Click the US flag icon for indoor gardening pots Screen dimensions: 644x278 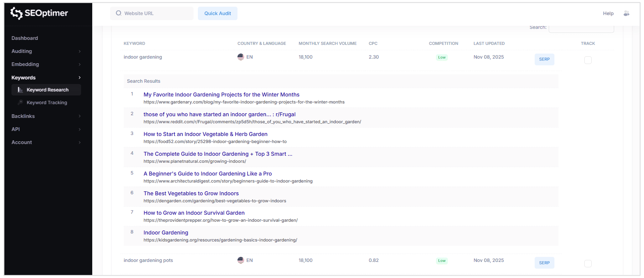240,260
